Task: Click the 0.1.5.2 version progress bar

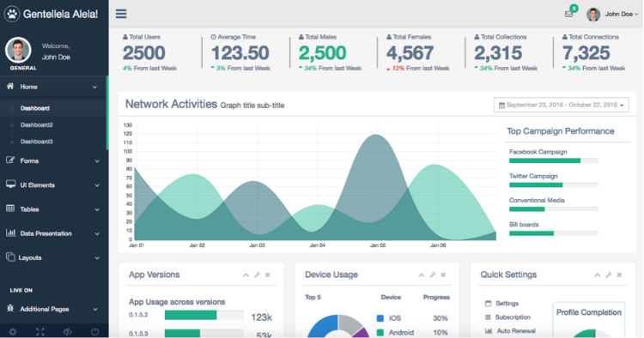Action: pyautogui.click(x=204, y=315)
